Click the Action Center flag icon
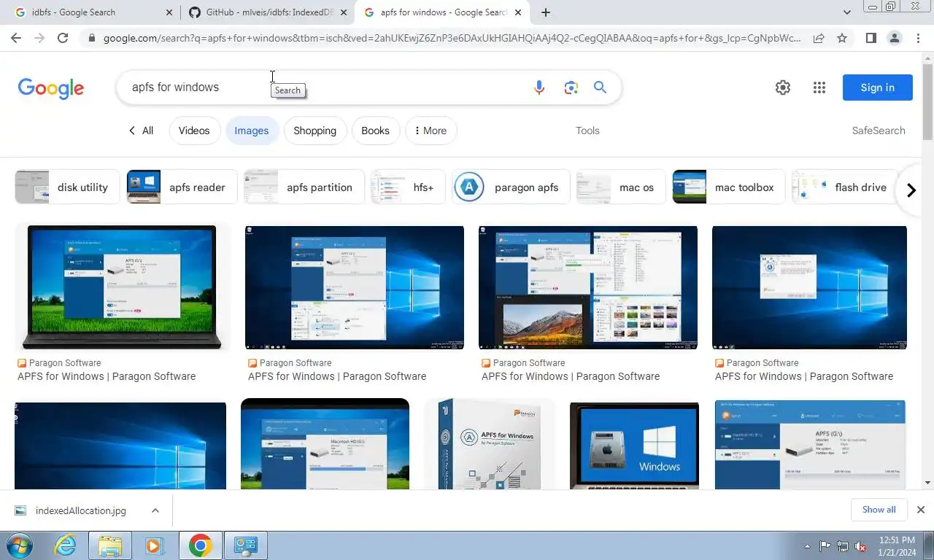Image resolution: width=934 pixels, height=560 pixels. 825,546
